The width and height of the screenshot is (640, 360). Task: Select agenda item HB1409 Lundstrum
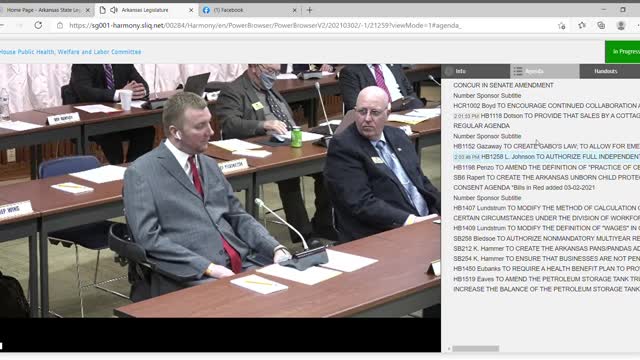coord(547,228)
